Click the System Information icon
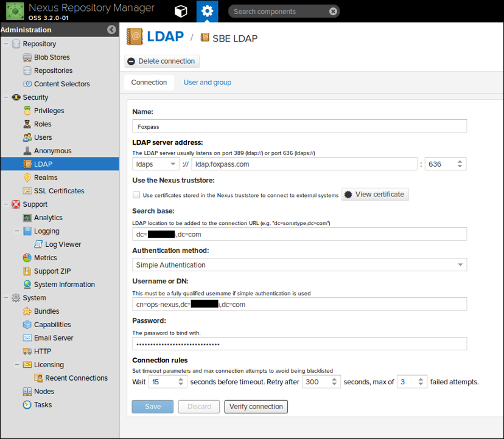 [27, 285]
